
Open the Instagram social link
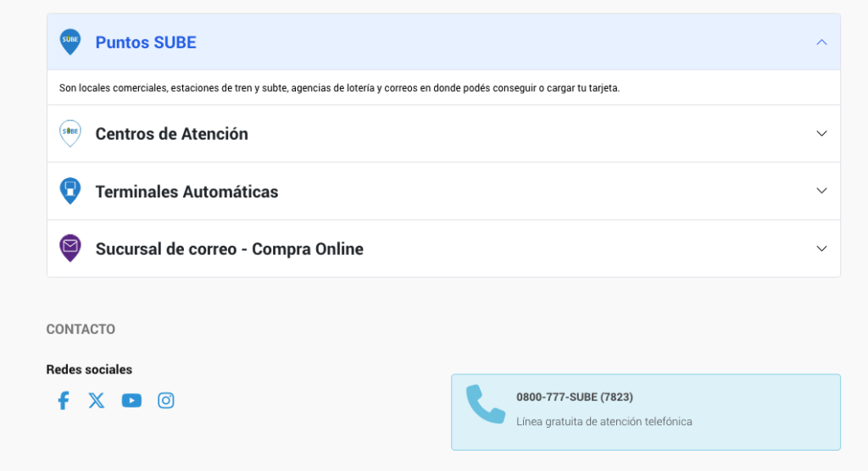click(166, 400)
